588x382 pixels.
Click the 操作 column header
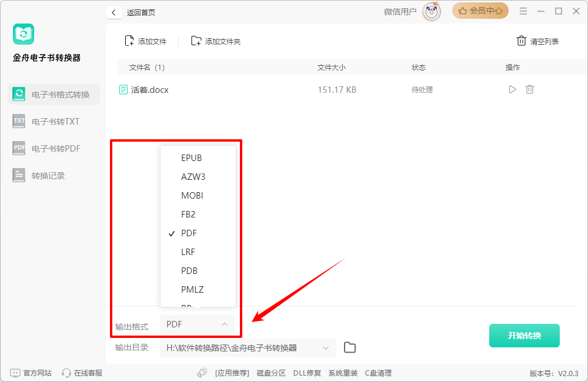(x=512, y=68)
